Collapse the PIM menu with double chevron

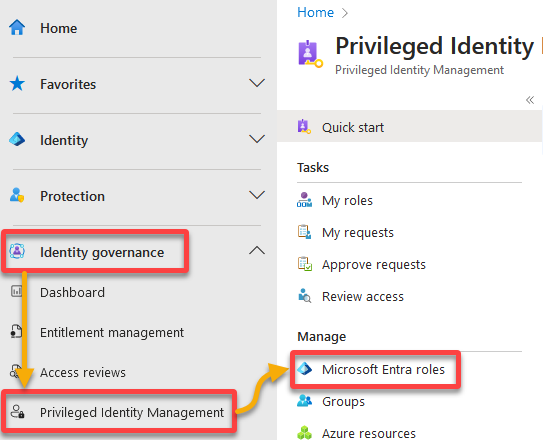tap(530, 100)
